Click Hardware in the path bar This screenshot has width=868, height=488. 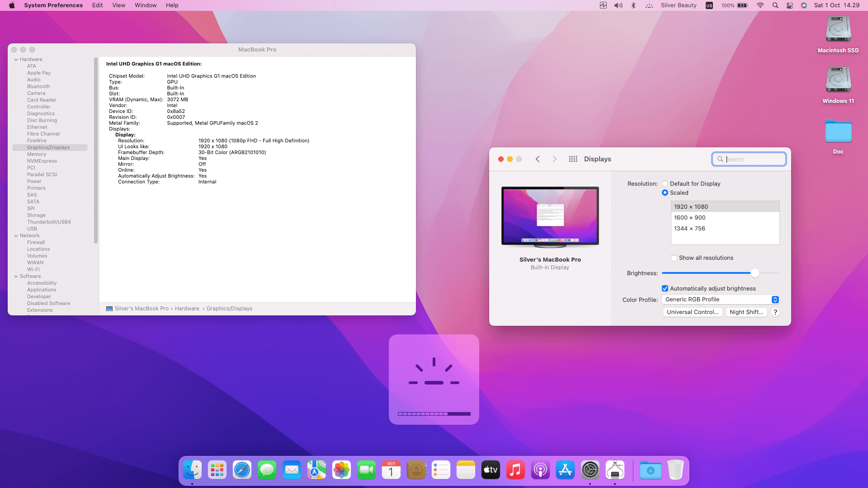187,309
